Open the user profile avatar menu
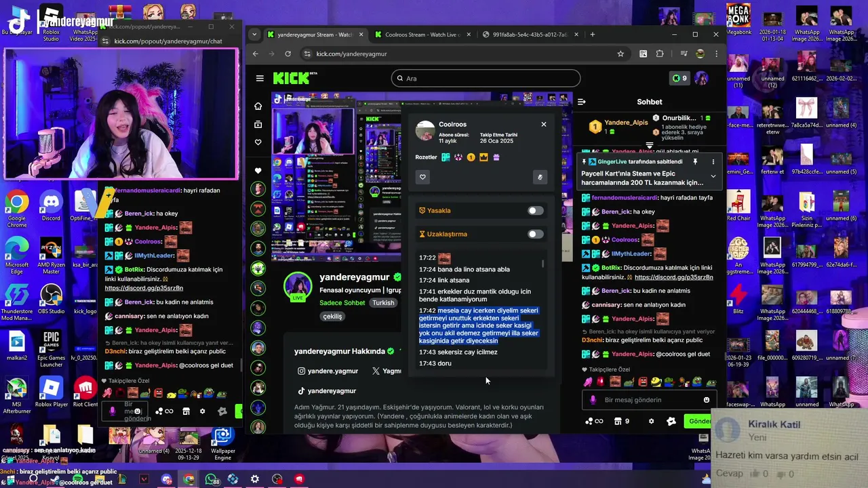The width and height of the screenshot is (868, 488). pyautogui.click(x=701, y=78)
